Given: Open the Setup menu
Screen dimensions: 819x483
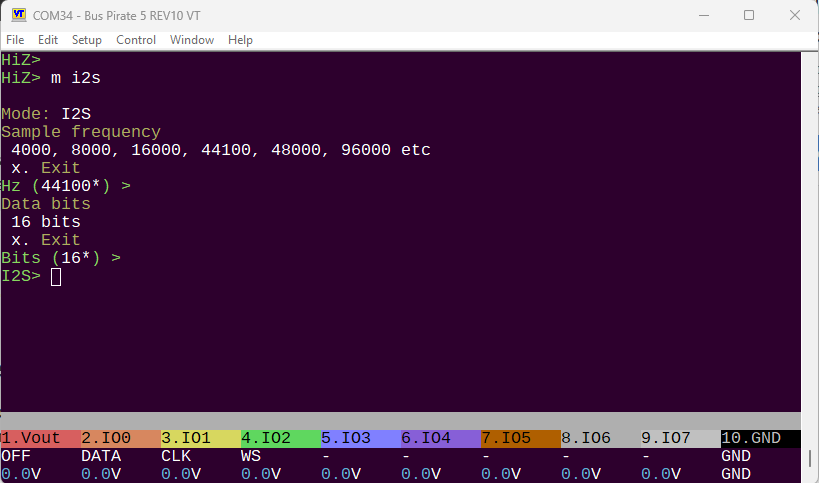Looking at the screenshot, I should click(87, 40).
